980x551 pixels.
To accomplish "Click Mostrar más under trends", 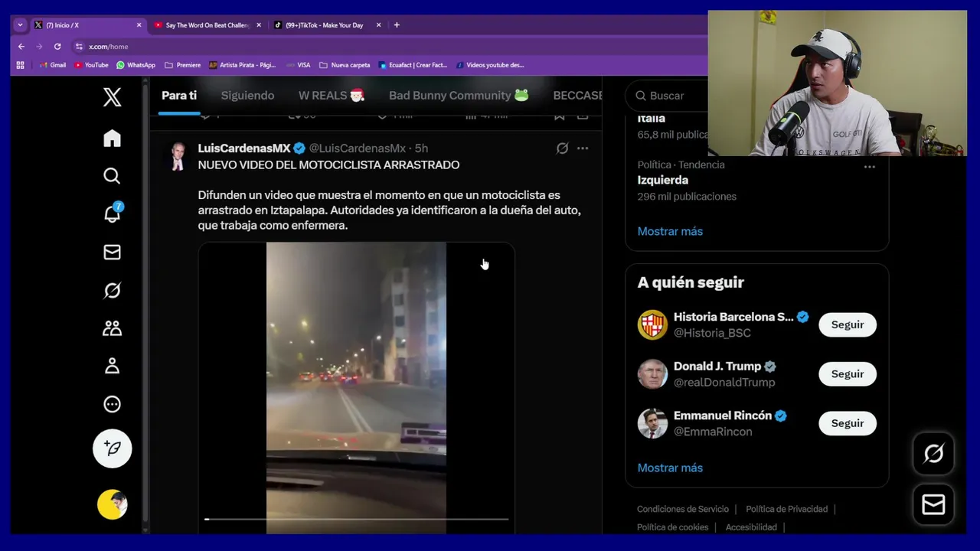I will pyautogui.click(x=670, y=231).
